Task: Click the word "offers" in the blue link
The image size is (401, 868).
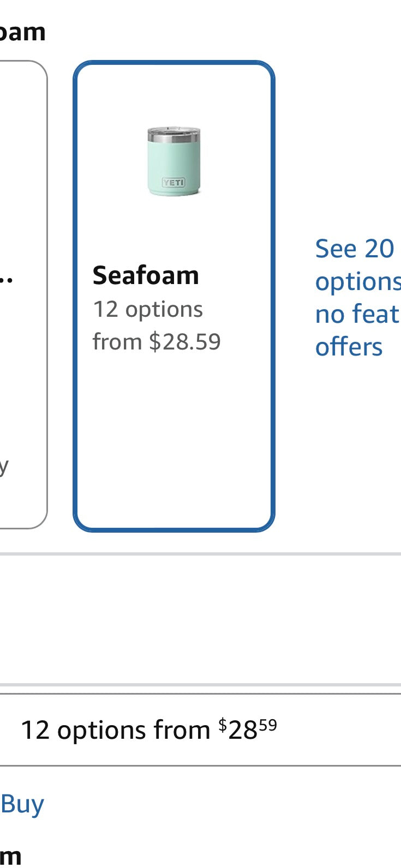Action: tap(349, 347)
